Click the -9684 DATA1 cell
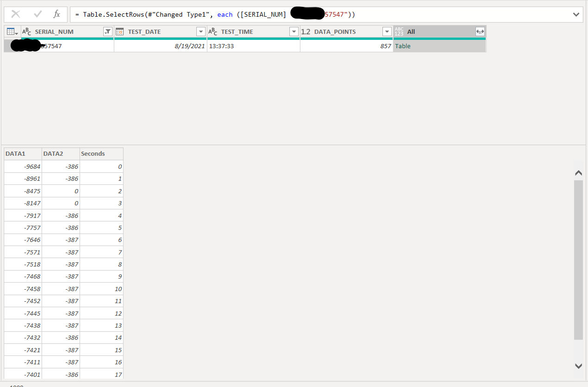This screenshot has height=387, width=588. click(23, 166)
